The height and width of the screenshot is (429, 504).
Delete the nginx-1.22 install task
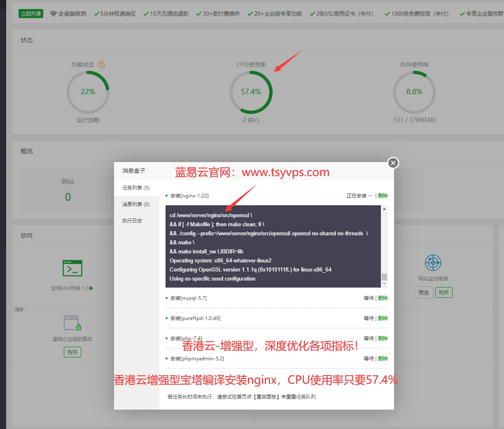(x=383, y=196)
